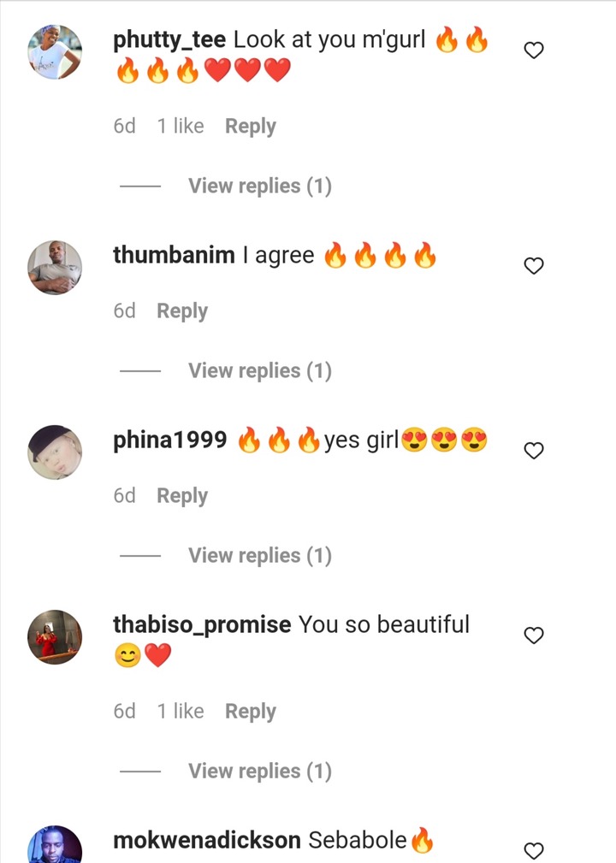Open thumbanim's profile avatar
Image resolution: width=616 pixels, height=863 pixels.
click(55, 268)
